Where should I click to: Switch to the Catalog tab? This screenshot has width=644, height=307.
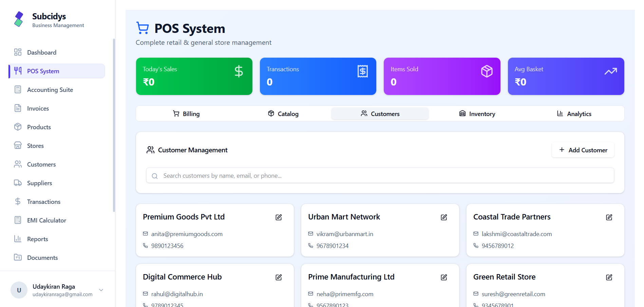[x=283, y=114]
